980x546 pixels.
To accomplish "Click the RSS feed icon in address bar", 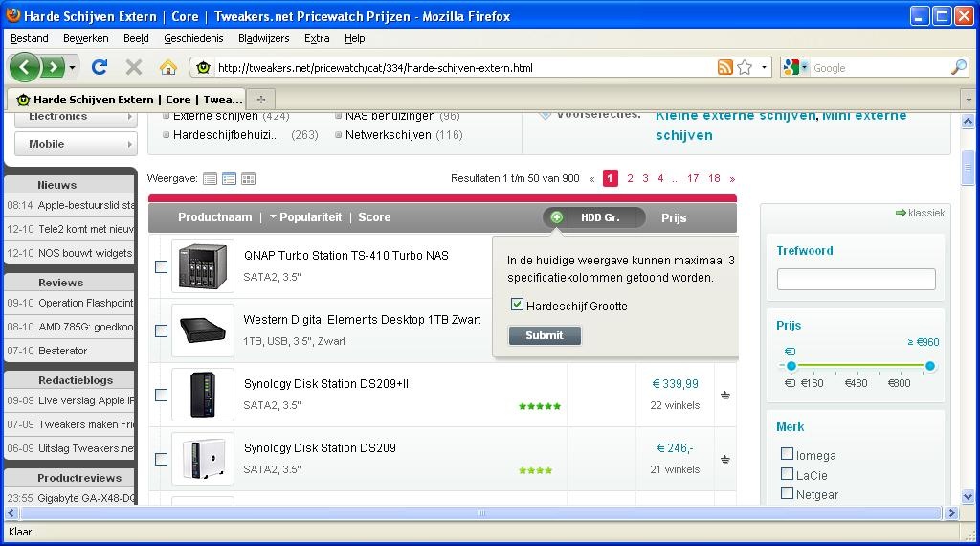I will [725, 67].
